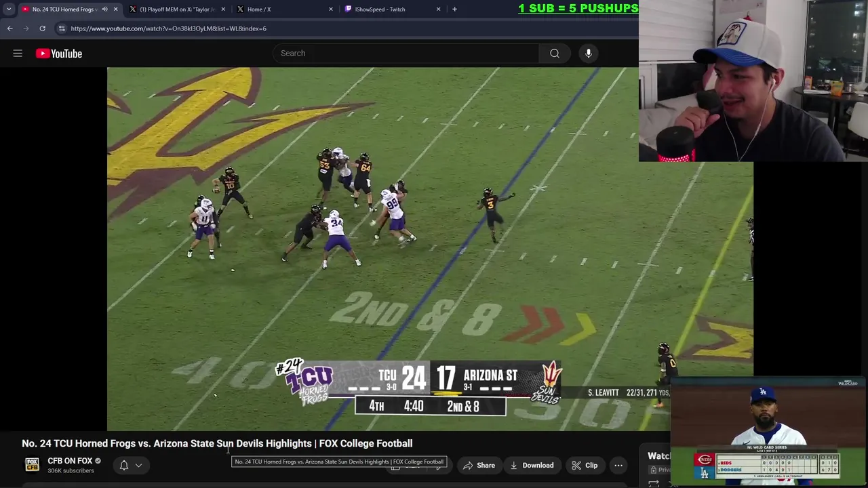Switch to the Home / X tab
The image size is (868, 488).
(x=283, y=9)
